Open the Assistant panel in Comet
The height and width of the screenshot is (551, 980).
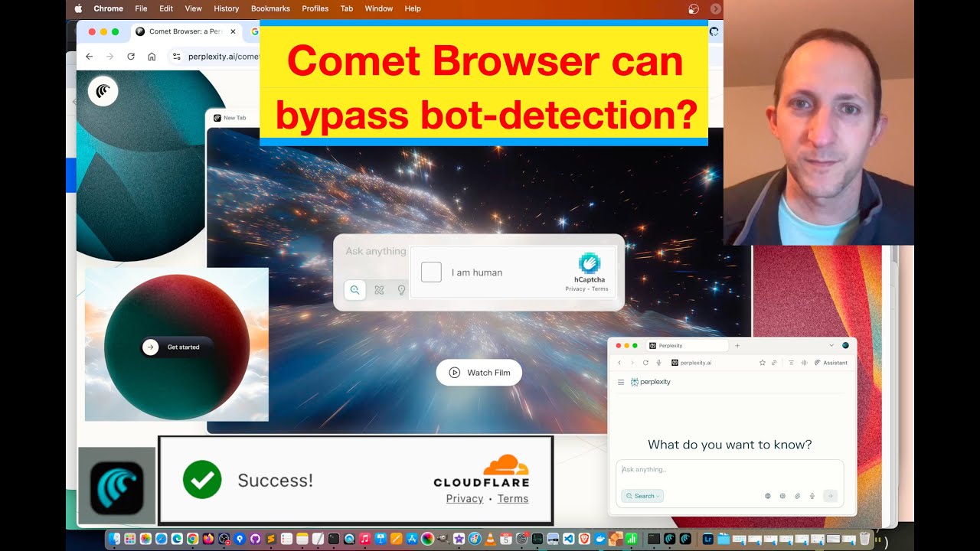(831, 363)
